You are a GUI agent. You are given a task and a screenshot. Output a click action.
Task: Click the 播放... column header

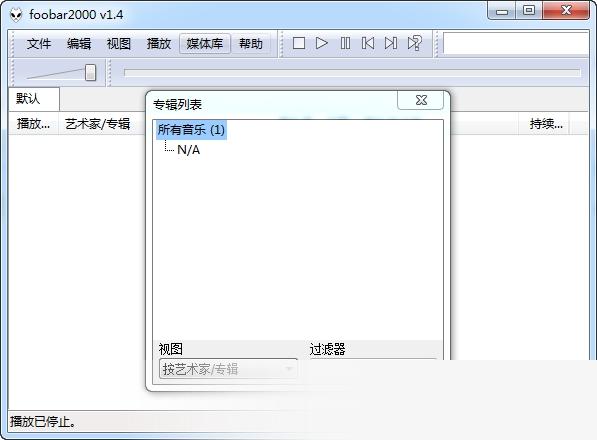(x=34, y=124)
